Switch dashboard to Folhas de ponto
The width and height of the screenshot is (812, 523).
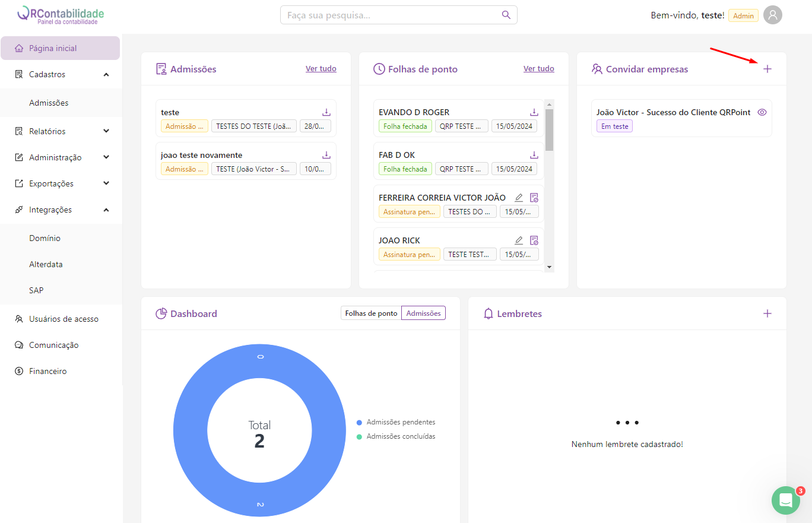(x=371, y=313)
